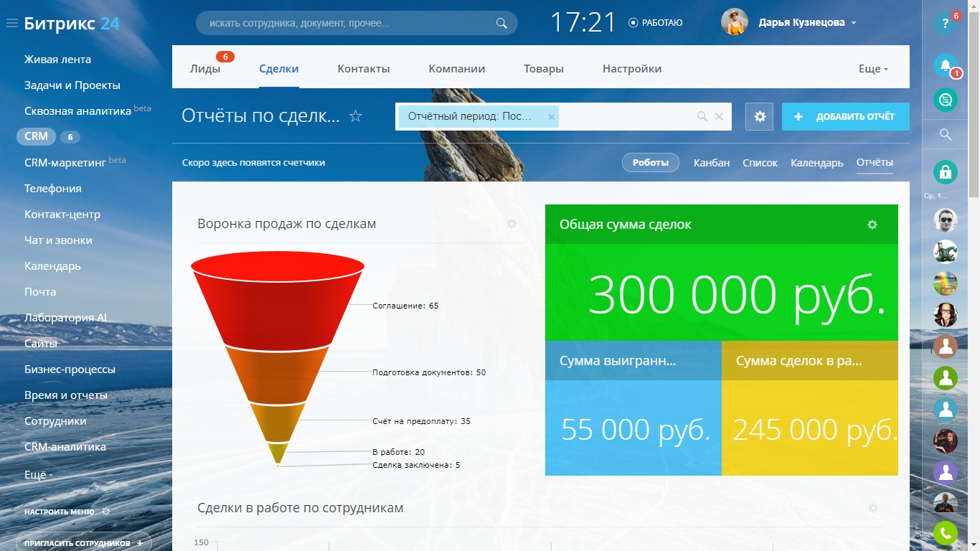This screenshot has height=551, width=980.
Task: Star the Отчёты по сделкам page as favorite
Action: pyautogui.click(x=355, y=116)
